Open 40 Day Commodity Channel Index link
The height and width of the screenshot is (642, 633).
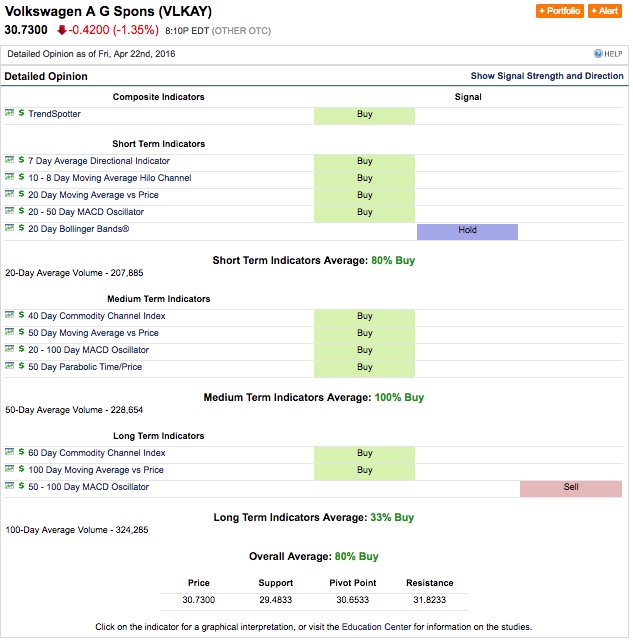(x=97, y=316)
